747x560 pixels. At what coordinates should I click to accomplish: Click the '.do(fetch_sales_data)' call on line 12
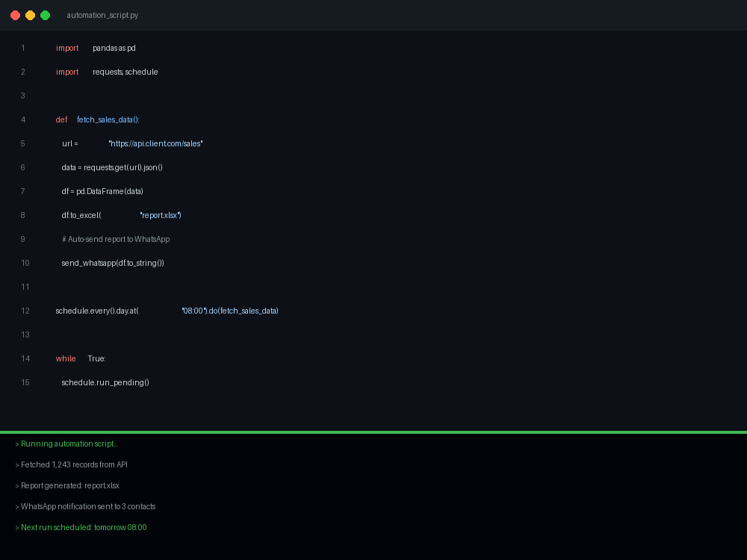[x=243, y=311]
